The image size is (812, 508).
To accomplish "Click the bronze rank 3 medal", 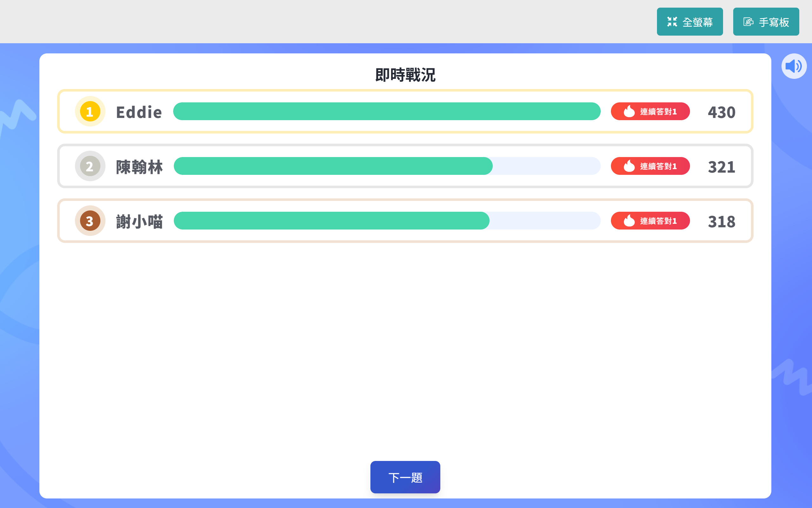I will pos(90,221).
